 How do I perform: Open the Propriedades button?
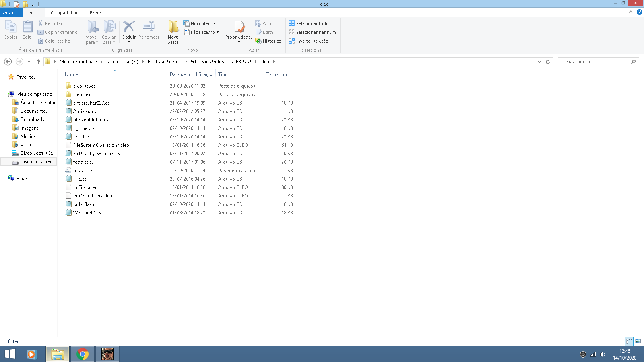239,32
